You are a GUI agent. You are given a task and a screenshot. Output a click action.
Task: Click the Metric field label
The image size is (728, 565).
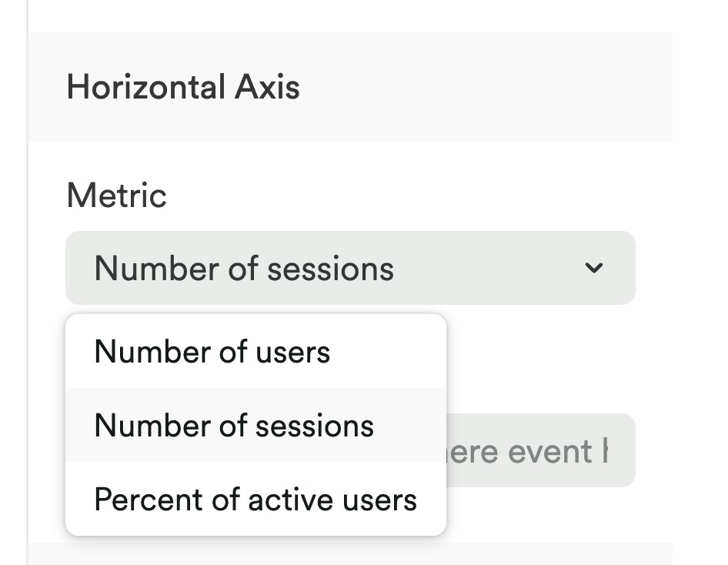pyautogui.click(x=117, y=196)
